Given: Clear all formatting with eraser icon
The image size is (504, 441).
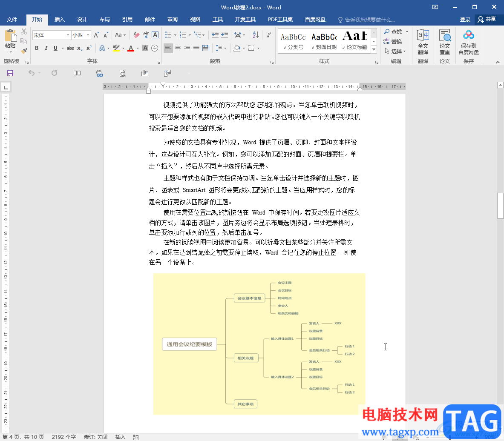Looking at the screenshot, I should pyautogui.click(x=136, y=35).
